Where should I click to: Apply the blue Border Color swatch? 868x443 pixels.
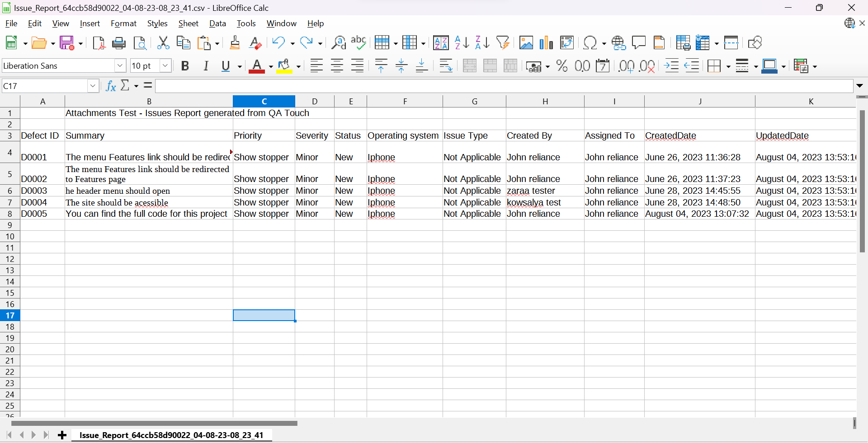point(769,66)
